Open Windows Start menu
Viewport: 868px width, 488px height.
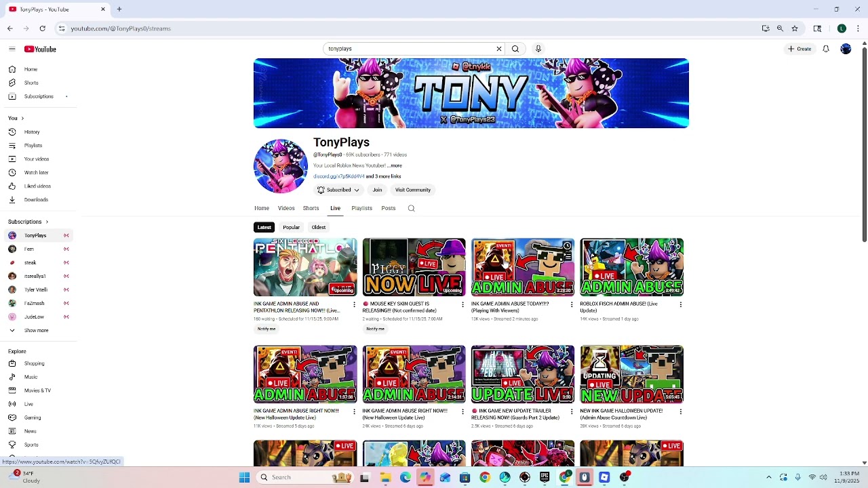tap(244, 477)
